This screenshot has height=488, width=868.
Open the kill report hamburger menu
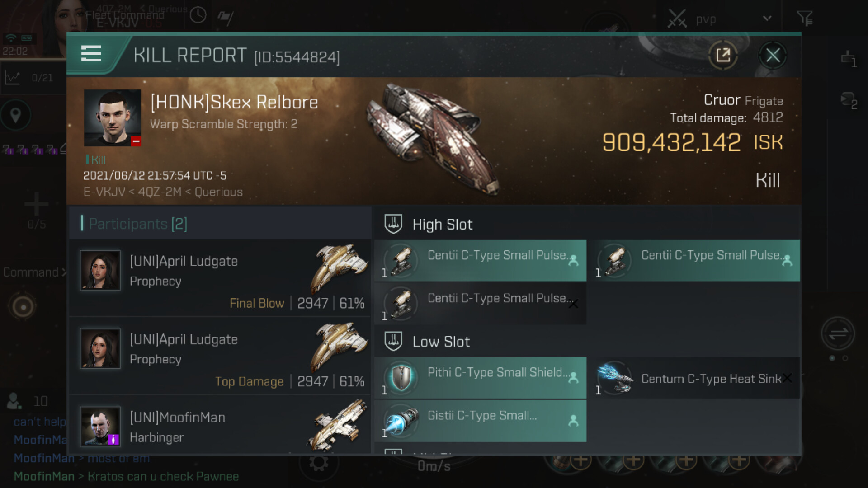[x=91, y=54]
